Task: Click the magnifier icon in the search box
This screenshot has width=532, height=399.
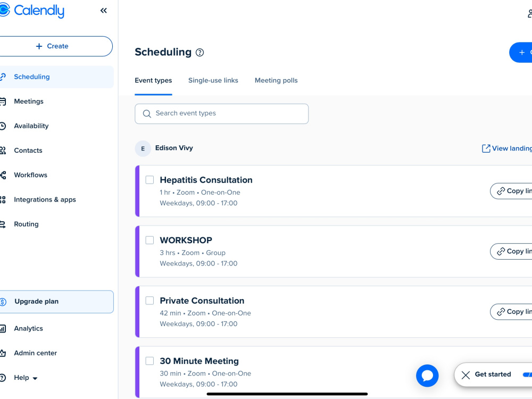Action: (147, 114)
